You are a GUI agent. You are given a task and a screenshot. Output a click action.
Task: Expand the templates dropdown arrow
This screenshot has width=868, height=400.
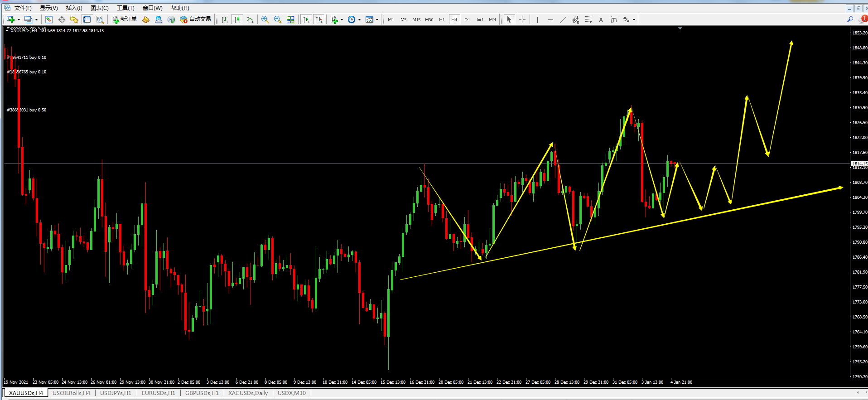377,19
